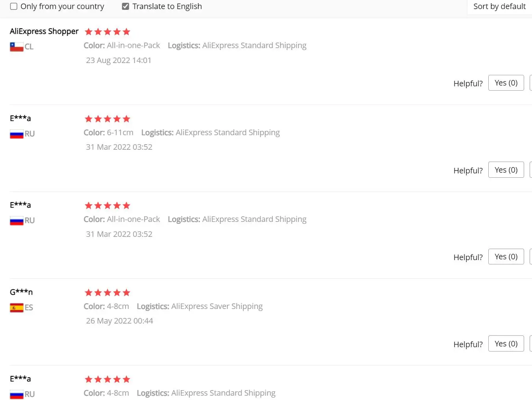Click star rating on the 6-11cm review
The height and width of the screenshot is (400, 532).
(x=108, y=119)
